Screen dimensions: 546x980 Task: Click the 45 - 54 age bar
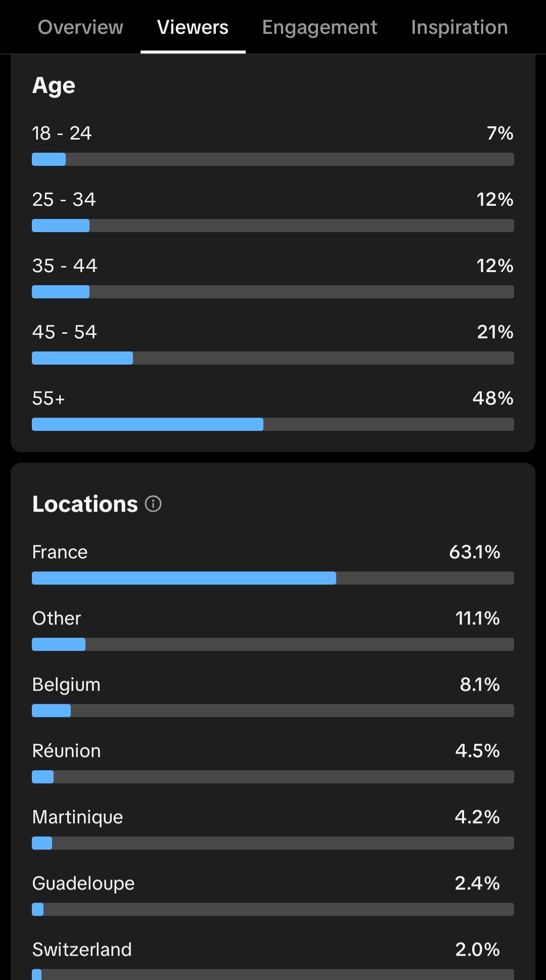[x=273, y=358]
